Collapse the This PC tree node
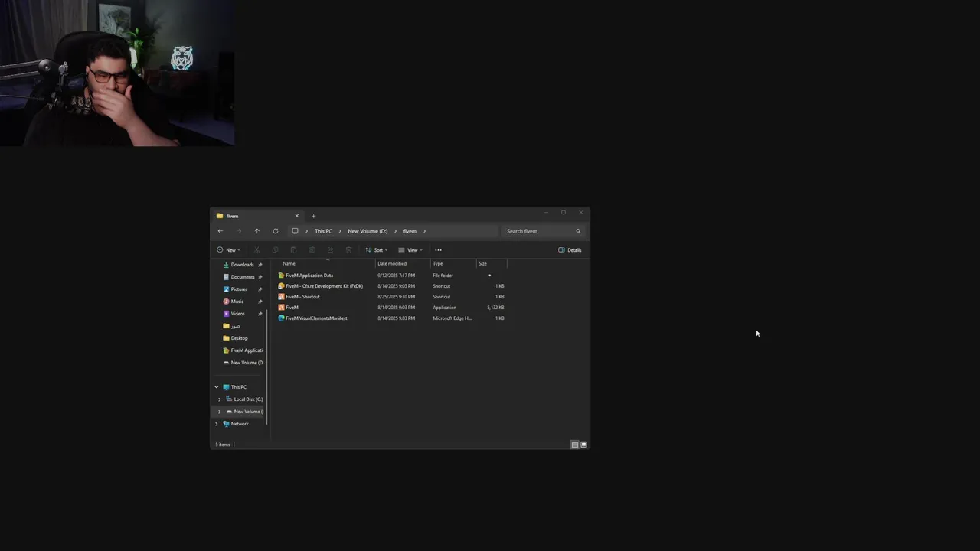 pos(217,387)
